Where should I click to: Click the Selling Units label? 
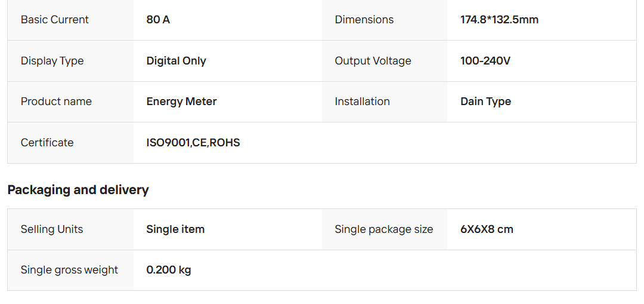[52, 229]
